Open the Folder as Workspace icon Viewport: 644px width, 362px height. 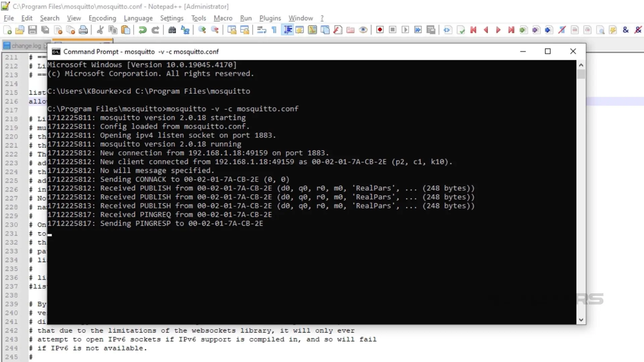[351, 30]
